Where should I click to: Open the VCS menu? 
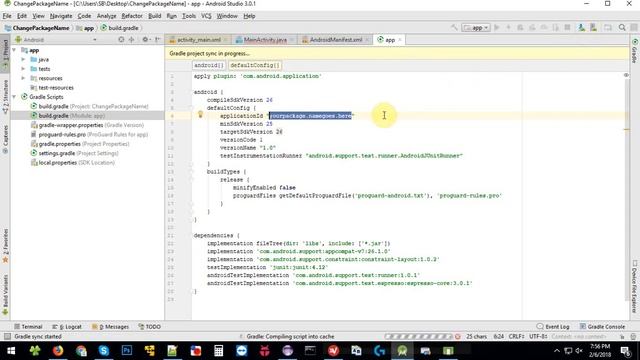click(206, 16)
